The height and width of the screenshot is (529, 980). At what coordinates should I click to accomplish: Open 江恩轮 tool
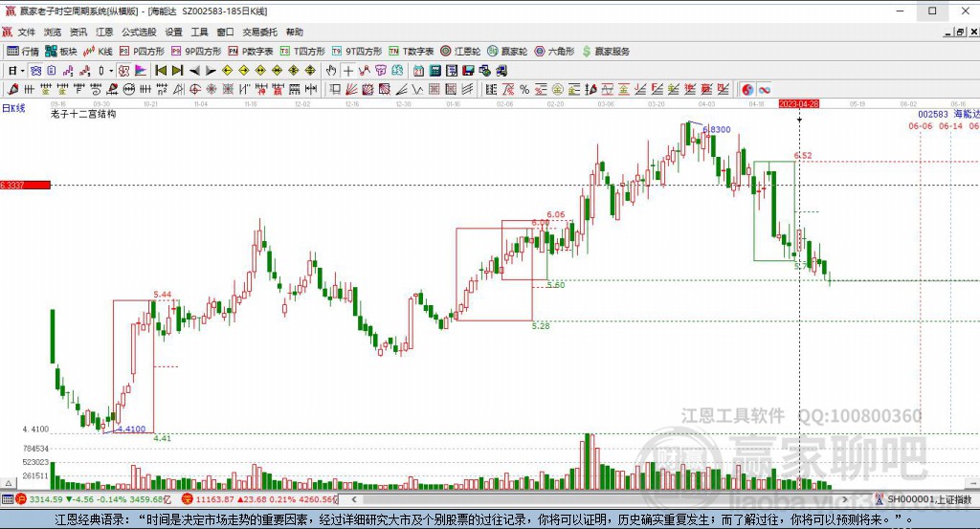[x=460, y=52]
